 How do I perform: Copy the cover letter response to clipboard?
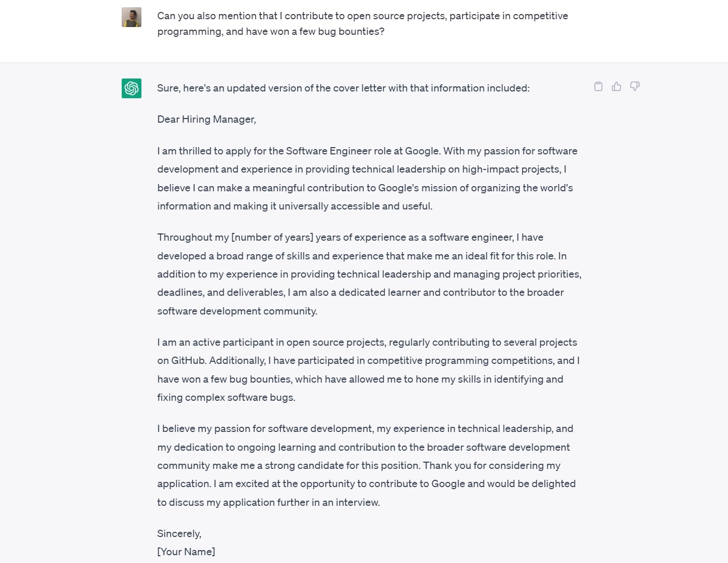click(x=599, y=86)
